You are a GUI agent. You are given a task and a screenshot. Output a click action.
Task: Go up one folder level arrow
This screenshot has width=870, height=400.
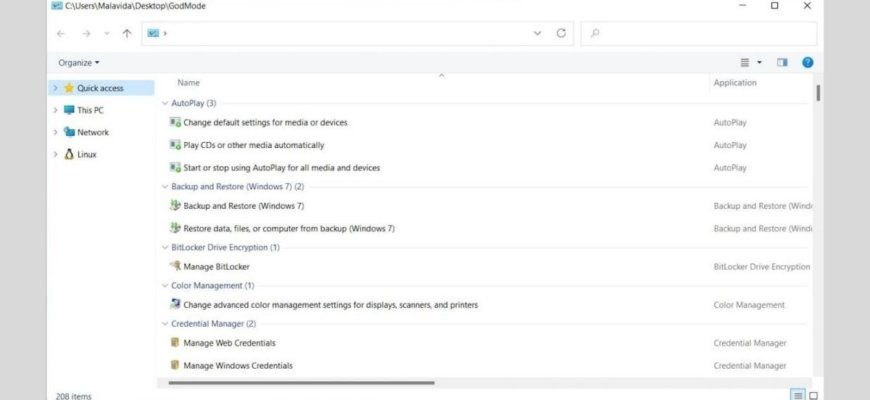pyautogui.click(x=127, y=33)
